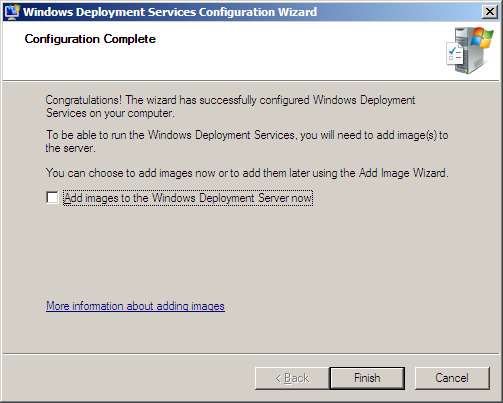The image size is (503, 403).
Task: Click the checklist document on the header graphic
Action: [x=455, y=54]
